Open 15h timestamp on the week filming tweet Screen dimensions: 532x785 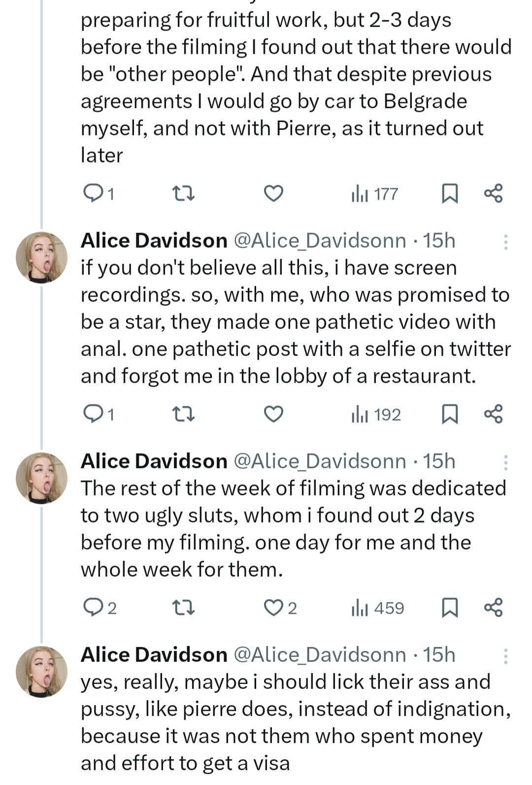(439, 461)
